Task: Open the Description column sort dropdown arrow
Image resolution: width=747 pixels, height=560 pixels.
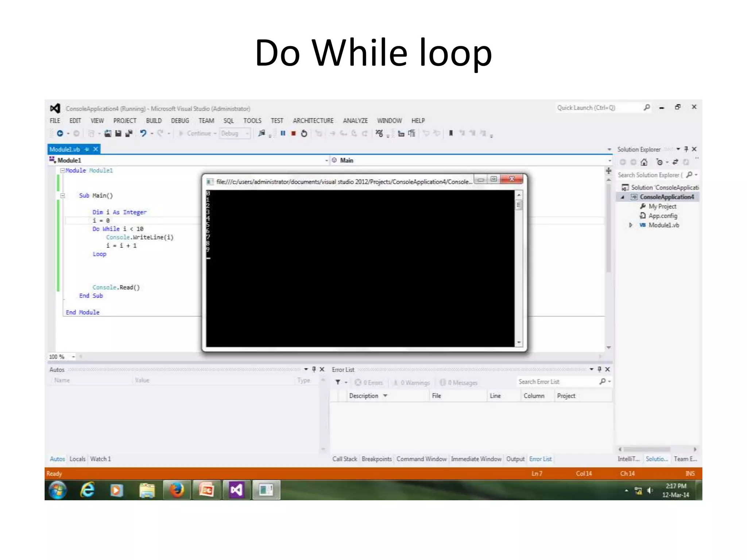Action: pyautogui.click(x=385, y=396)
